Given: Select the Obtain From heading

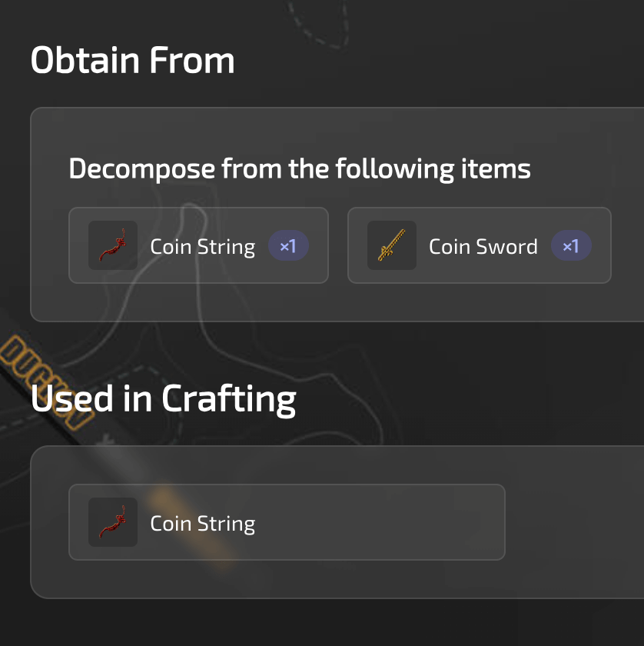Looking at the screenshot, I should pyautogui.click(x=132, y=60).
